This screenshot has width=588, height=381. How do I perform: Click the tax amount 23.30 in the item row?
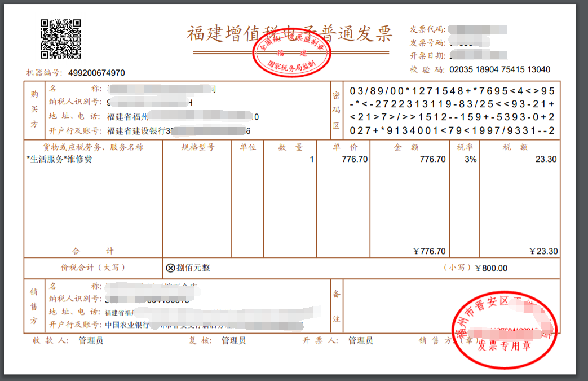pyautogui.click(x=546, y=159)
